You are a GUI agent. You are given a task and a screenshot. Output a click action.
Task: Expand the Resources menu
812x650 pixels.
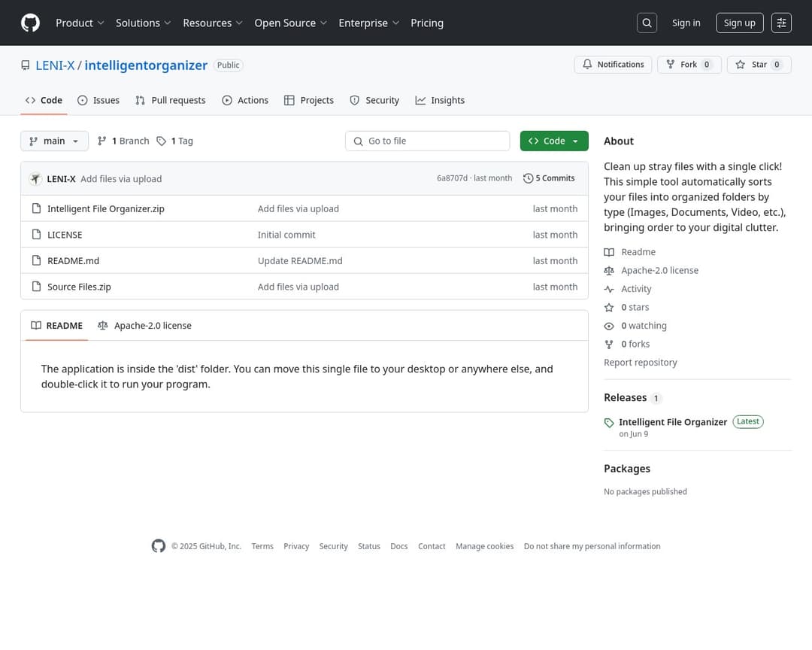[212, 23]
